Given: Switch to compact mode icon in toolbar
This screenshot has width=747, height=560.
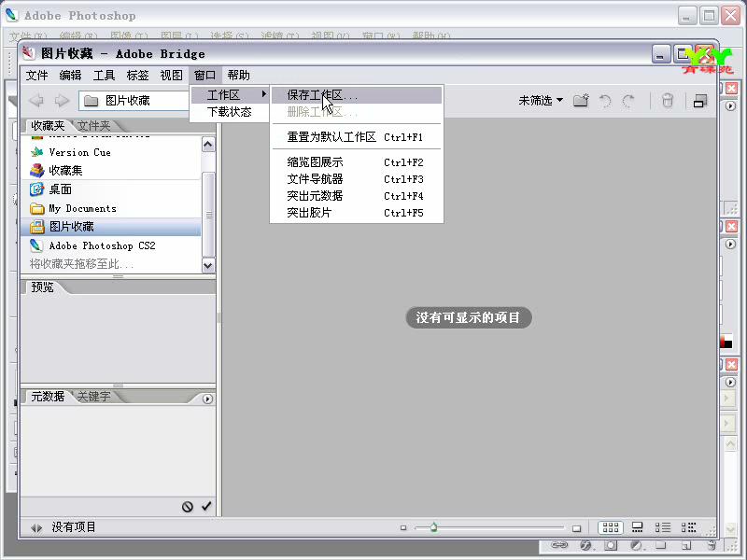Looking at the screenshot, I should pos(700,101).
